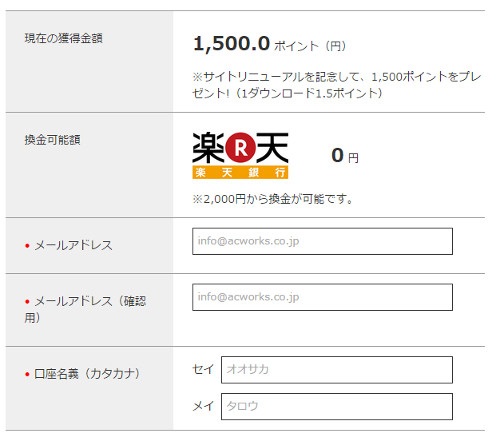Click the 換金可能額 label
Screen dimensions: 500x441
[x=52, y=140]
